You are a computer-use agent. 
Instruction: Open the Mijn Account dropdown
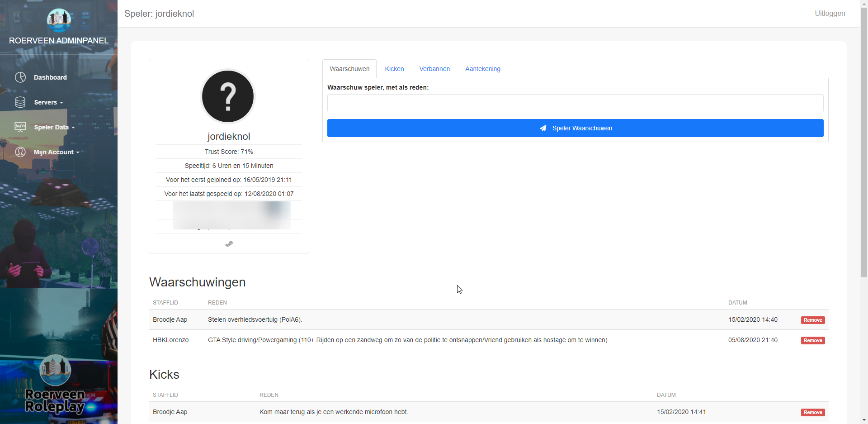56,152
